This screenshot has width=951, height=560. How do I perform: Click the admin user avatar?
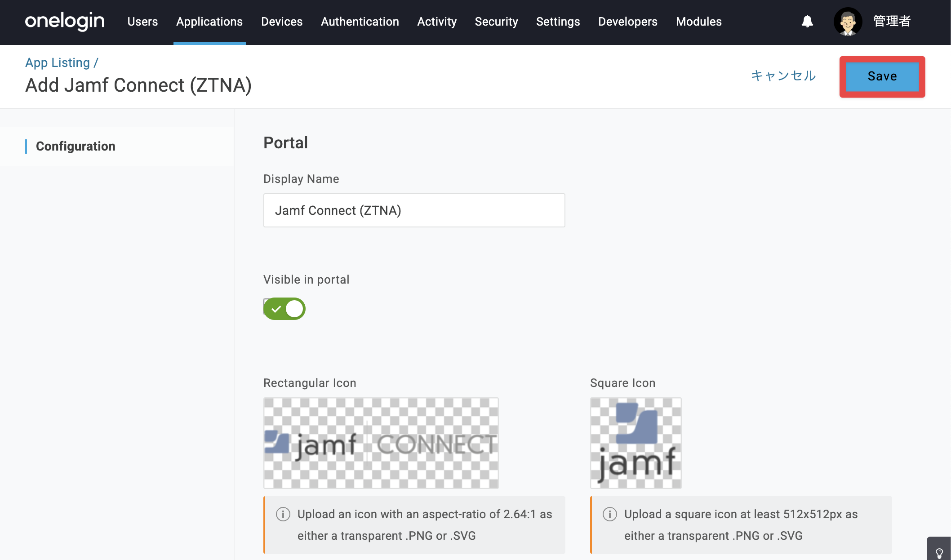(x=848, y=22)
